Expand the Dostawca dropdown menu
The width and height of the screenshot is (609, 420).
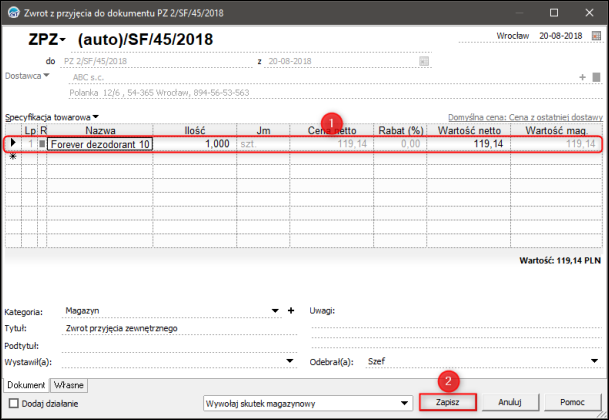point(46,75)
